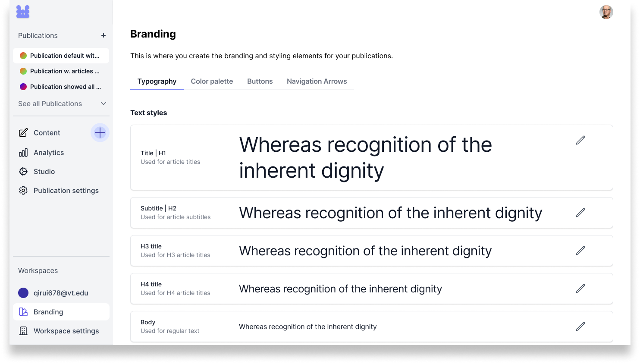The width and height of the screenshot is (640, 364).
Task: Edit the Subtitle H2 text style
Action: pyautogui.click(x=580, y=213)
